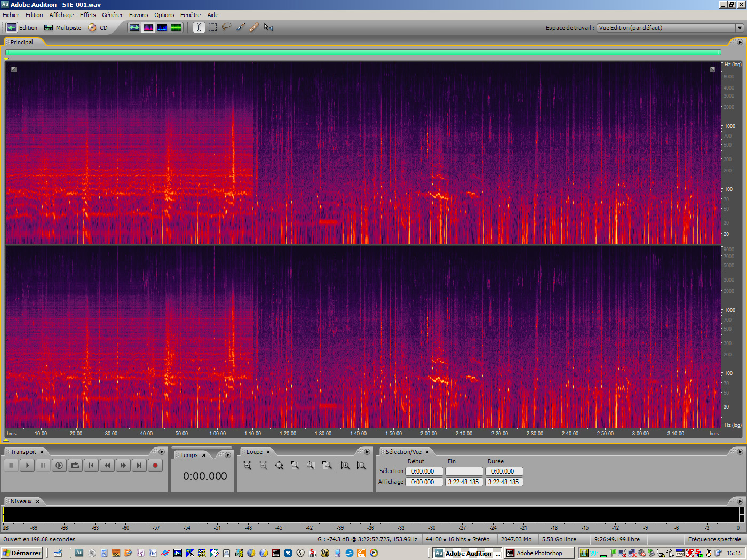Choose the Spot Healing bandage tool
The image size is (747, 560).
(254, 27)
